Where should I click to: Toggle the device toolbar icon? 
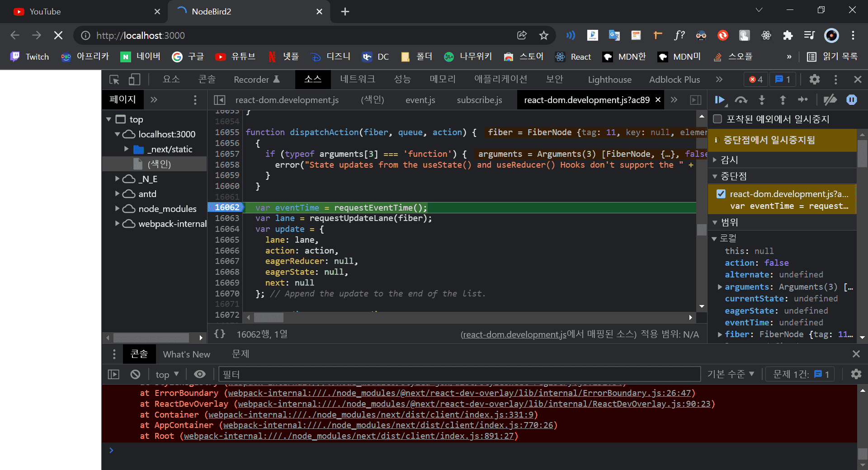tap(134, 80)
